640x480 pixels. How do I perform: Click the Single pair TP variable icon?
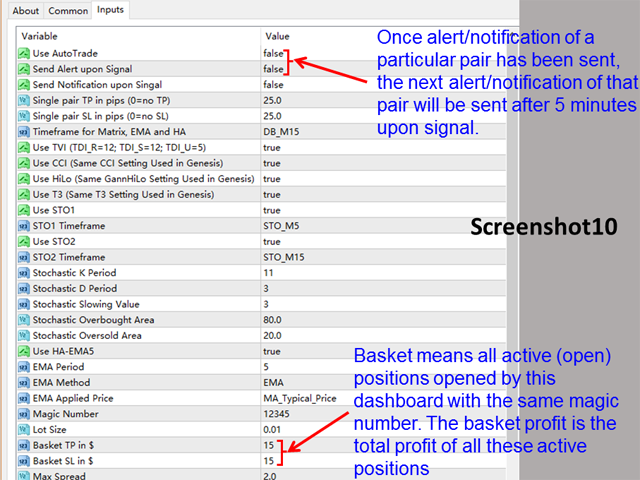[24, 100]
